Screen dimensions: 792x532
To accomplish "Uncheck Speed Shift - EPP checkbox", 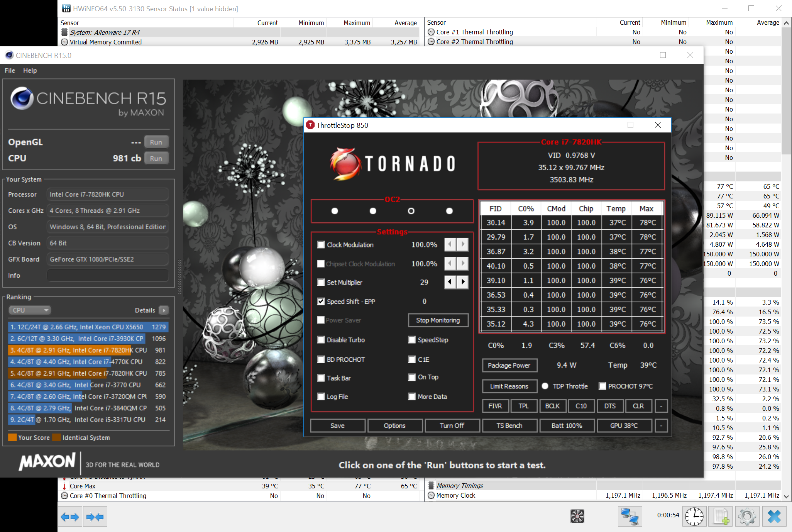I will [321, 302].
